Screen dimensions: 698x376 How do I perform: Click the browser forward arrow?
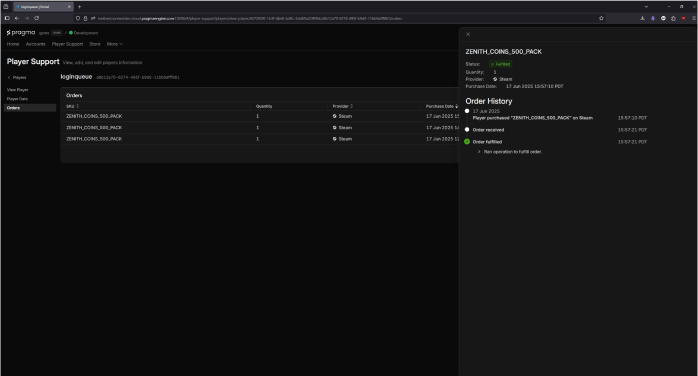27,18
